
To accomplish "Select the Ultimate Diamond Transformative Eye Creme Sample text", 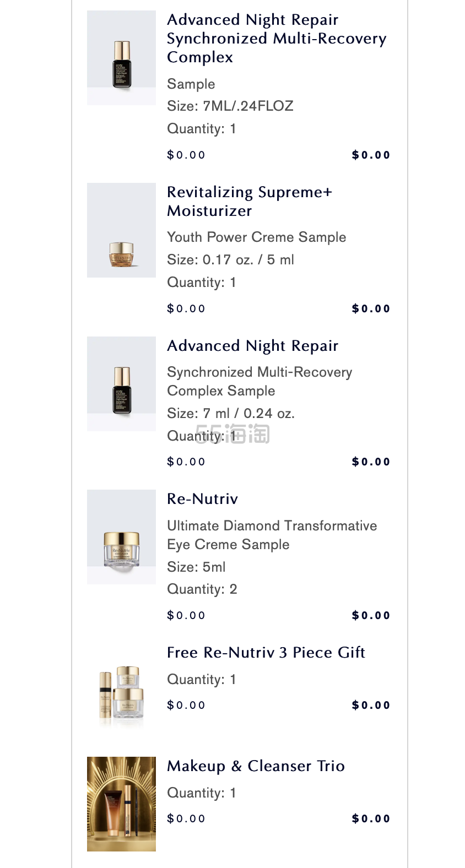I will (x=272, y=535).
